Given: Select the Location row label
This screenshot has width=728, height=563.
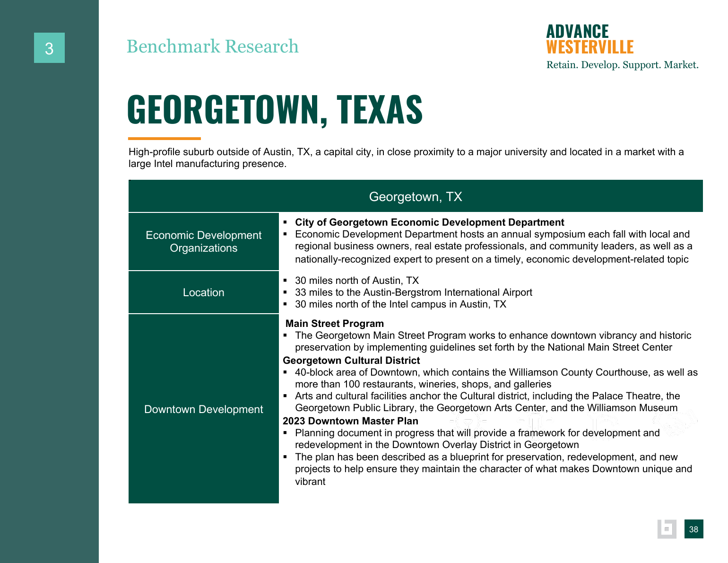Looking at the screenshot, I should (x=203, y=292).
